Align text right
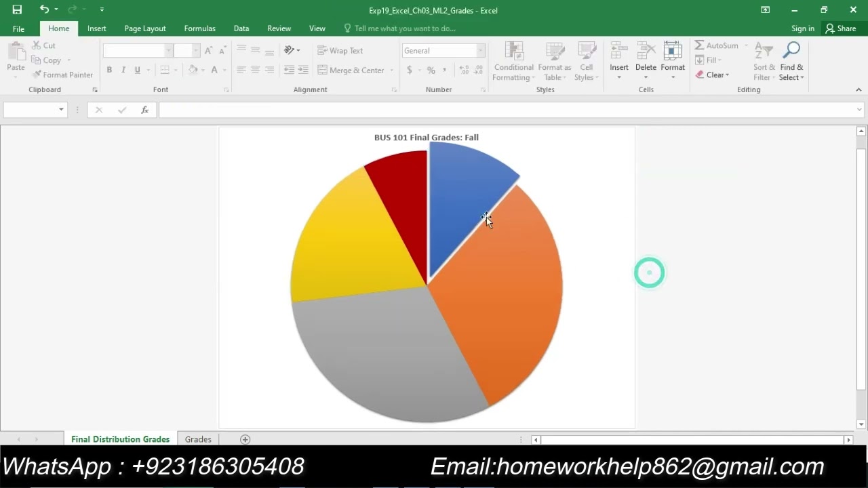The width and height of the screenshot is (868, 488). [x=269, y=70]
